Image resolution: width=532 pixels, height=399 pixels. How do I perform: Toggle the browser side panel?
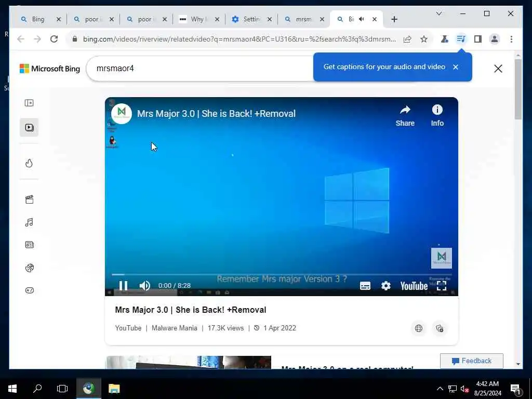click(x=478, y=39)
